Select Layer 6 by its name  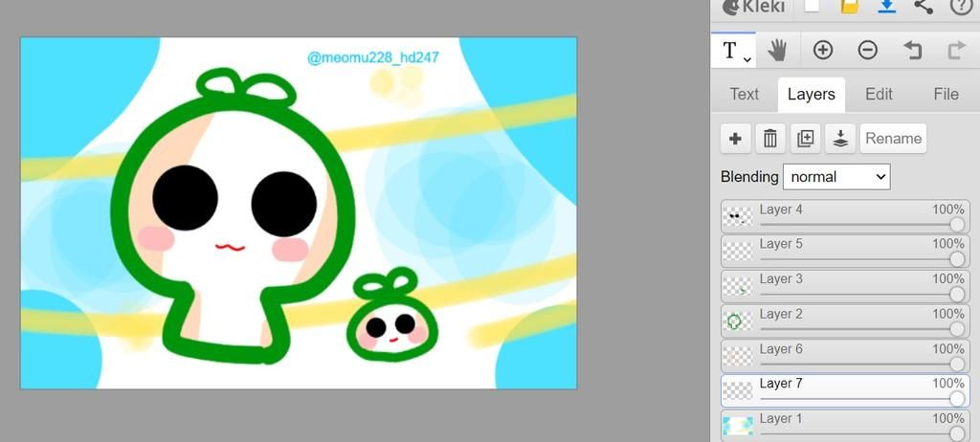(x=781, y=349)
